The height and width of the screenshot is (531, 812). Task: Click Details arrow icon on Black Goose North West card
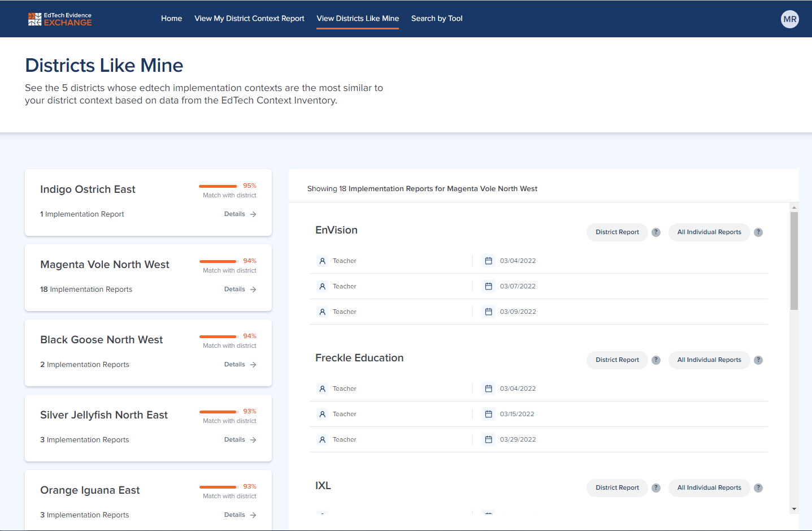point(253,365)
